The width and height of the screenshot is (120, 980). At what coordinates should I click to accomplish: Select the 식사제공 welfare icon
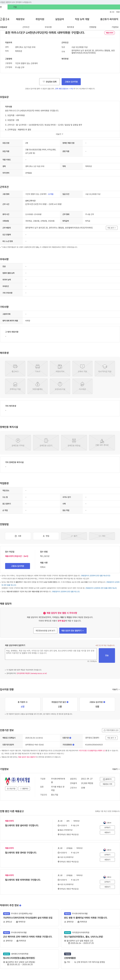click(82, 386)
